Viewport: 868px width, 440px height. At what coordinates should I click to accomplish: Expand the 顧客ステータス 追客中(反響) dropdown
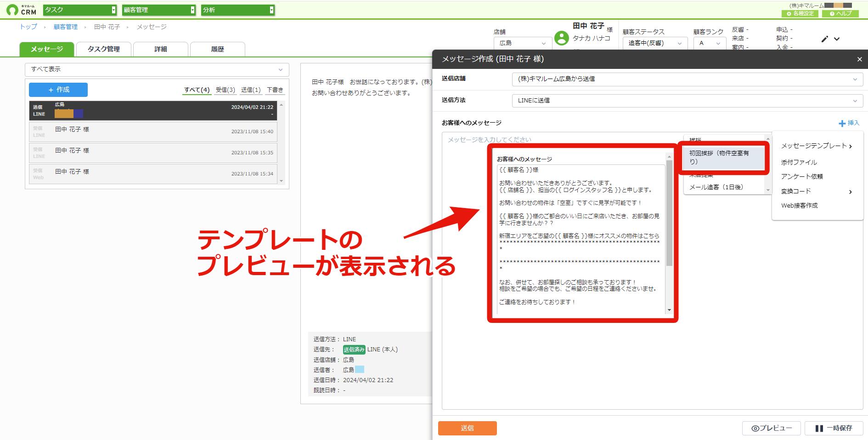[x=655, y=43]
